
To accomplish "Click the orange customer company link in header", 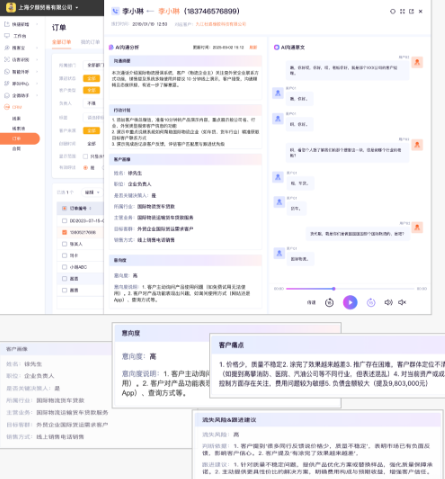I will click(221, 24).
